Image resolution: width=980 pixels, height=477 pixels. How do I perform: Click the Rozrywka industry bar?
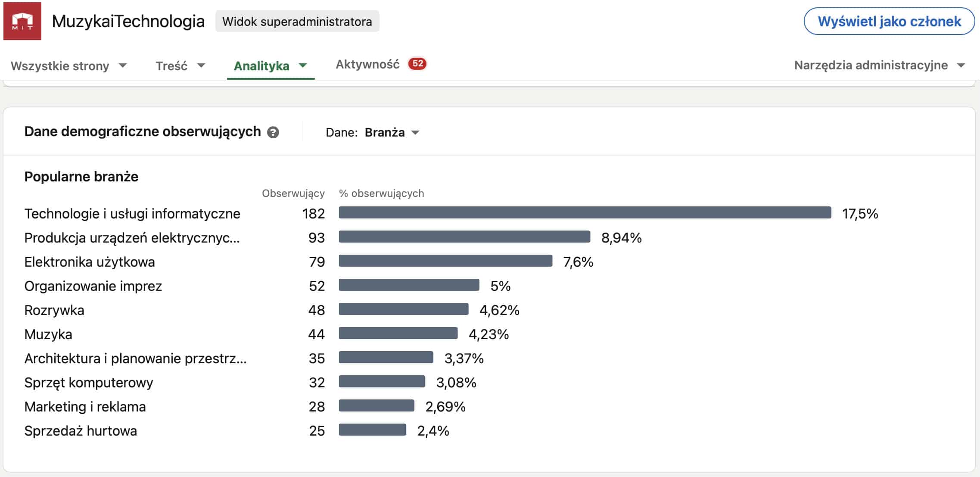tap(403, 309)
